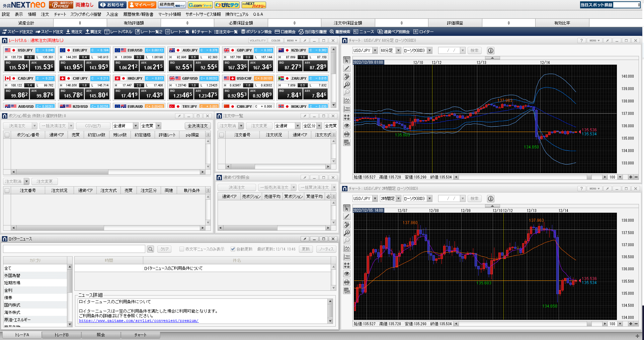Screen dimensions: 644x340
Task: Open the gaitame.com premium link
Action: tap(139, 321)
